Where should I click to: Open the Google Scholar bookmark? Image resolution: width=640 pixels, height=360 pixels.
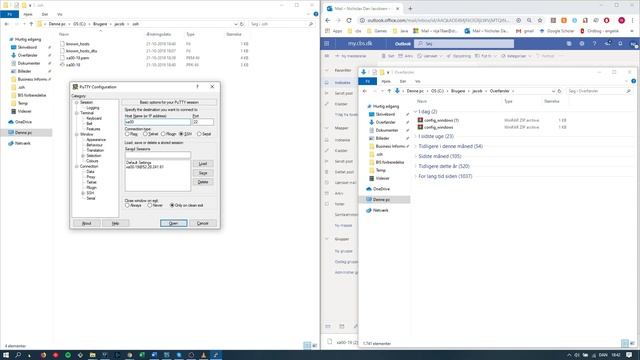[x=557, y=31]
